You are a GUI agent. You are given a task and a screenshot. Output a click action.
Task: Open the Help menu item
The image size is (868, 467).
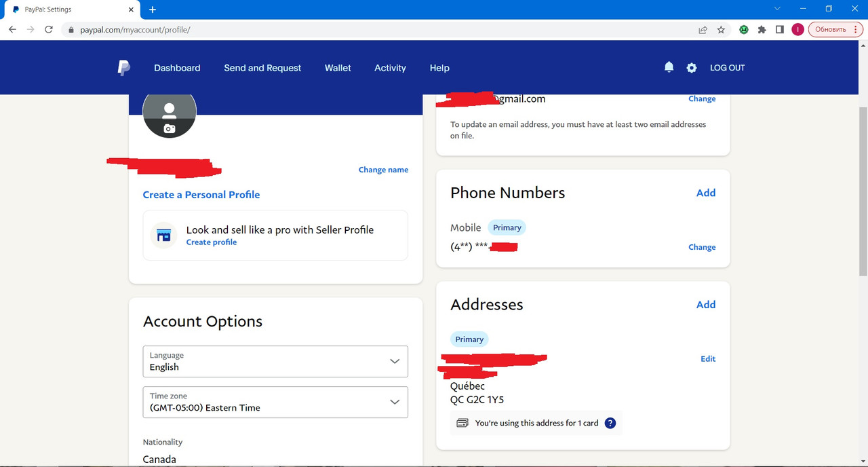click(439, 68)
